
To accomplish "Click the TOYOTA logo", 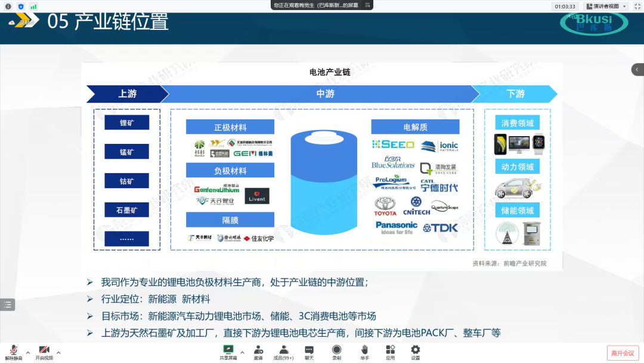I will coord(385,207).
